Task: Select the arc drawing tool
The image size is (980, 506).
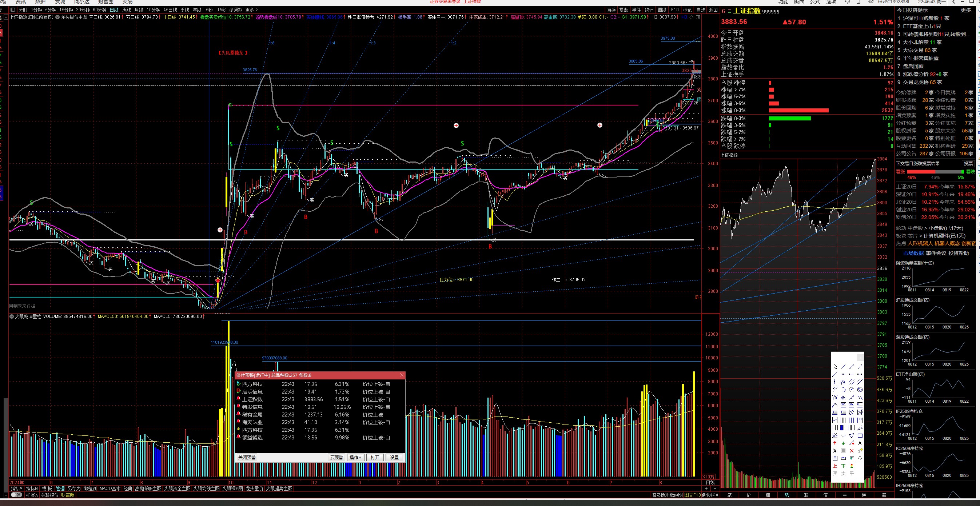Action: tap(844, 390)
